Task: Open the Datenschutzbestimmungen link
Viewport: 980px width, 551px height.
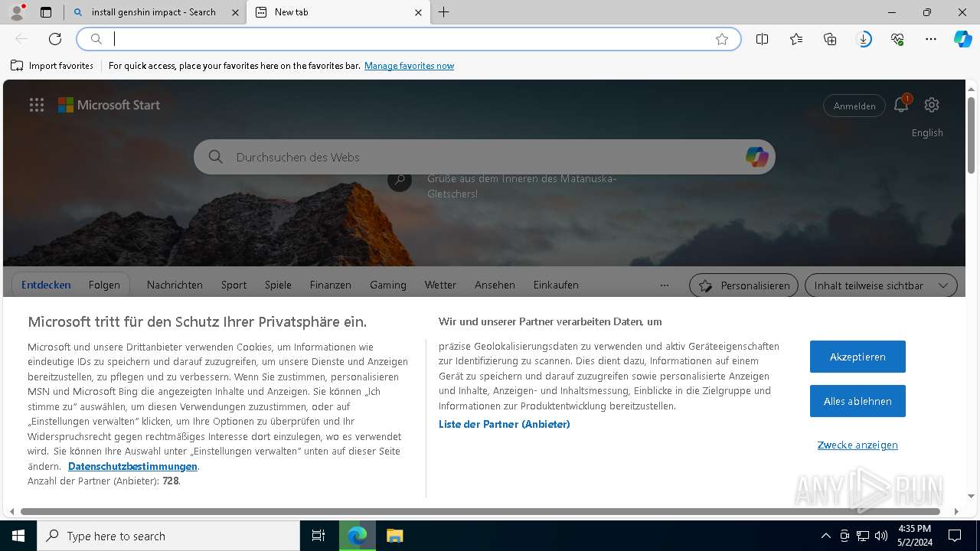Action: coord(132,466)
